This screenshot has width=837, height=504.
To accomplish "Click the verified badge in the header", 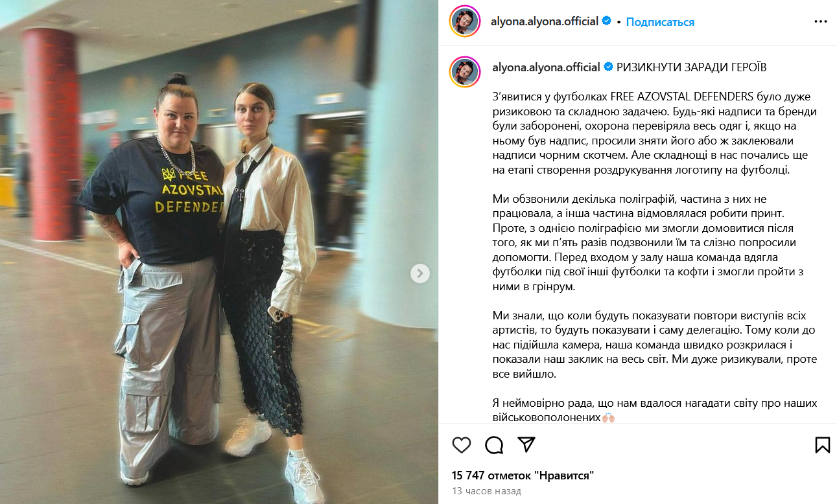I will click(x=607, y=21).
